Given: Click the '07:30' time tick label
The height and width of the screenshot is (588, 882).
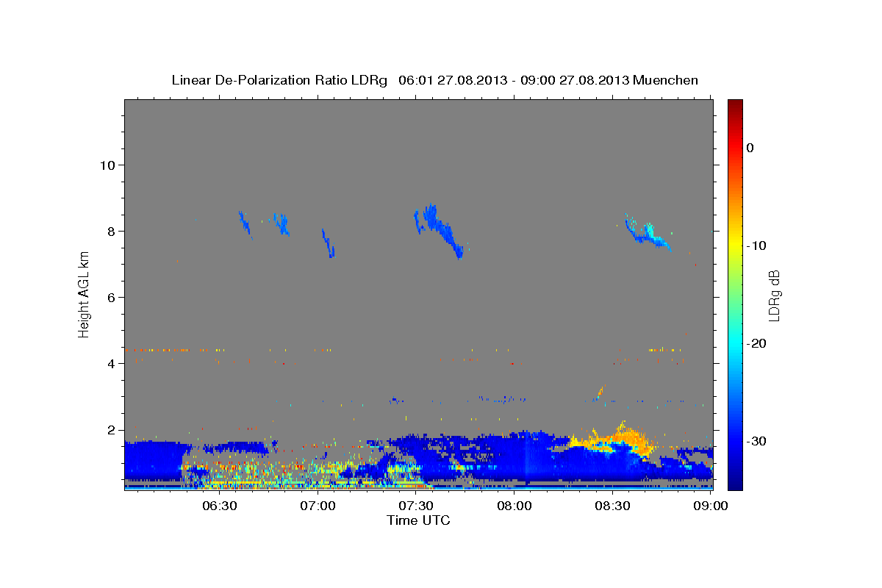Looking at the screenshot, I should point(416,506).
